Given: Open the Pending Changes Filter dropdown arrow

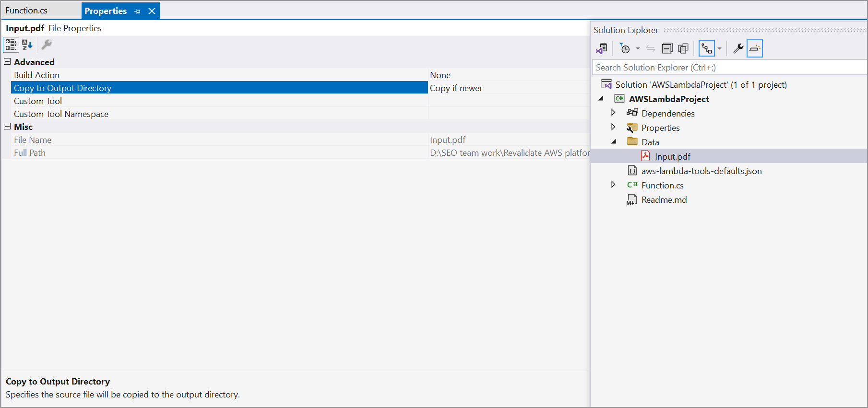Looking at the screenshot, I should 638,48.
